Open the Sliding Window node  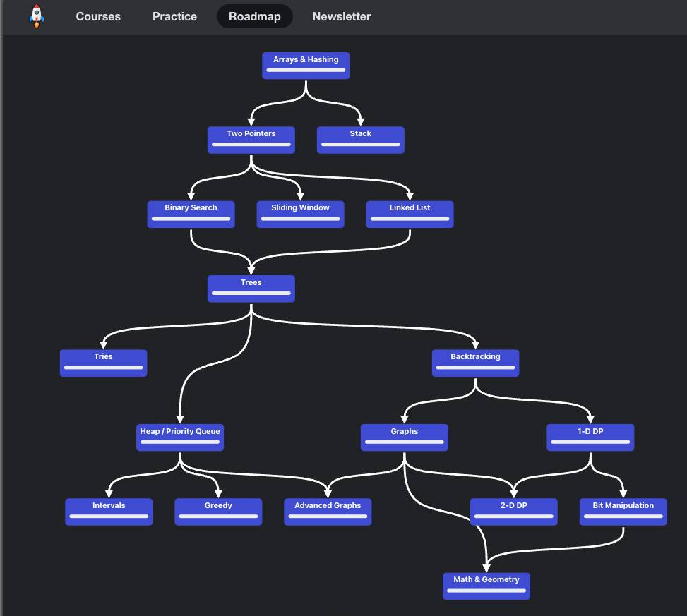301,214
